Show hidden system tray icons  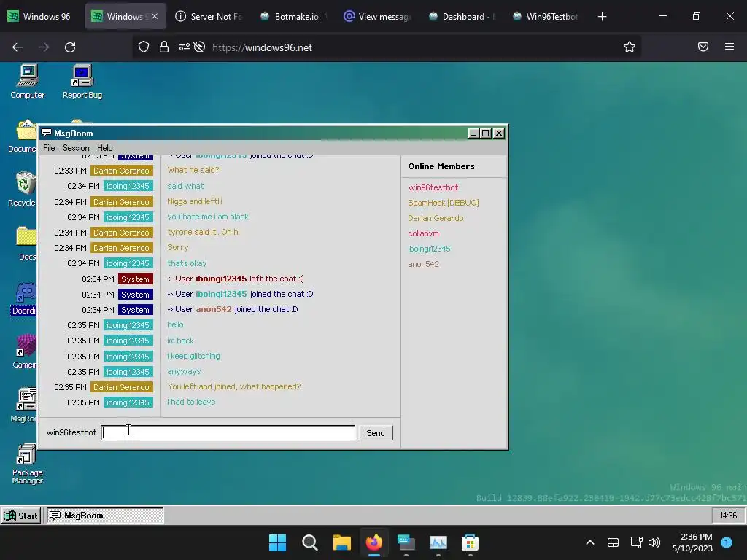[589, 542]
